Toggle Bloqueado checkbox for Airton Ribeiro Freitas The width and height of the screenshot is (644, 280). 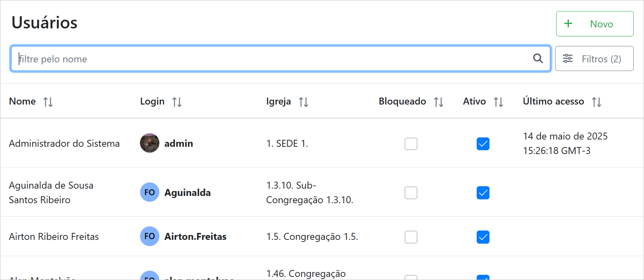[x=411, y=237]
